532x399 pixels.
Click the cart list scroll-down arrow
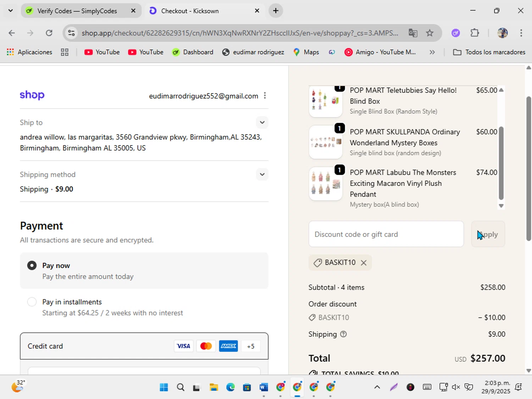[x=501, y=206]
